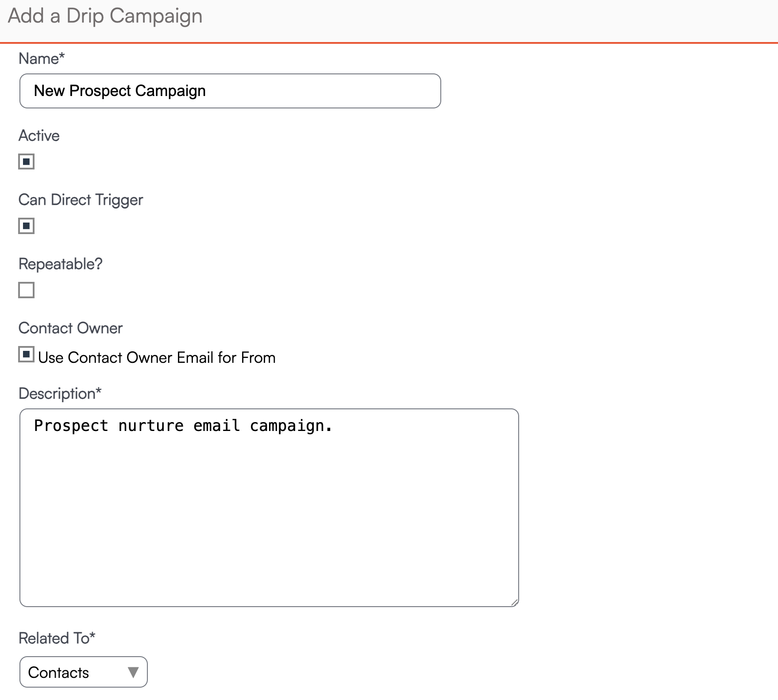Screen dimensions: 778x700
Task: Click the Active label text
Action: (39, 135)
